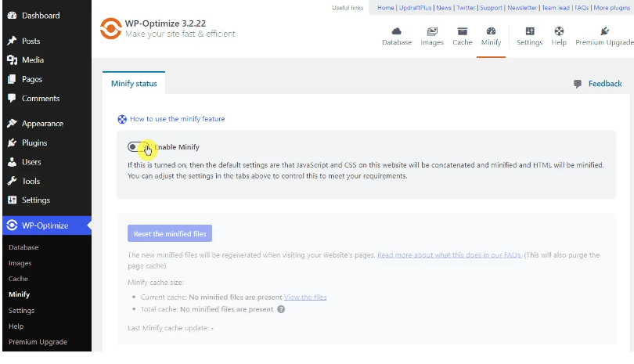Click the Posts pin icon
The width and height of the screenshot is (634, 364).
(x=12, y=41)
